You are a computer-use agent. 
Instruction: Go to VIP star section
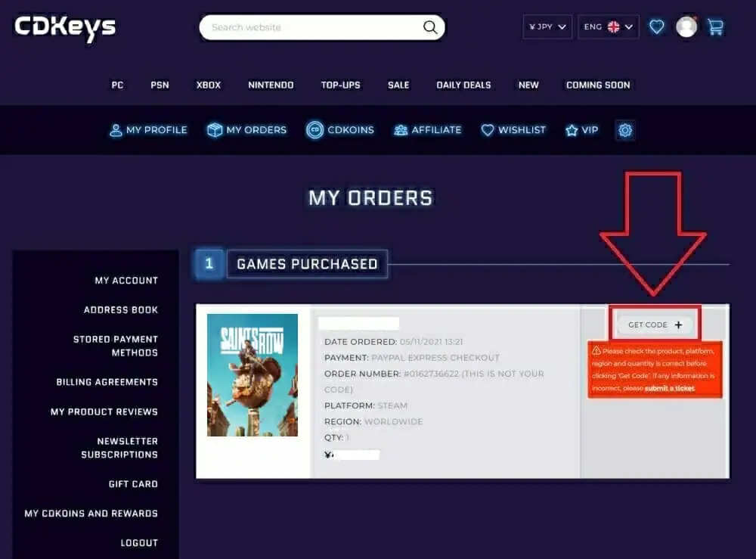582,130
